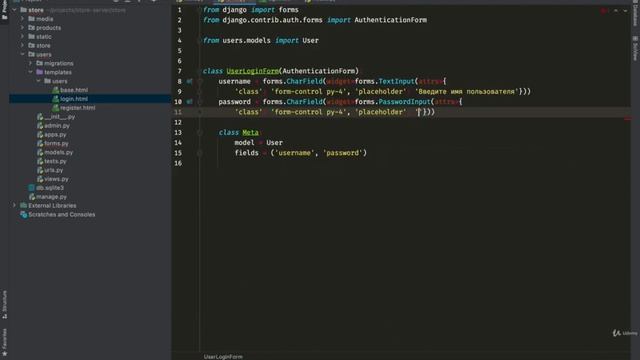Select urls.py Python file icon

pos(40,170)
